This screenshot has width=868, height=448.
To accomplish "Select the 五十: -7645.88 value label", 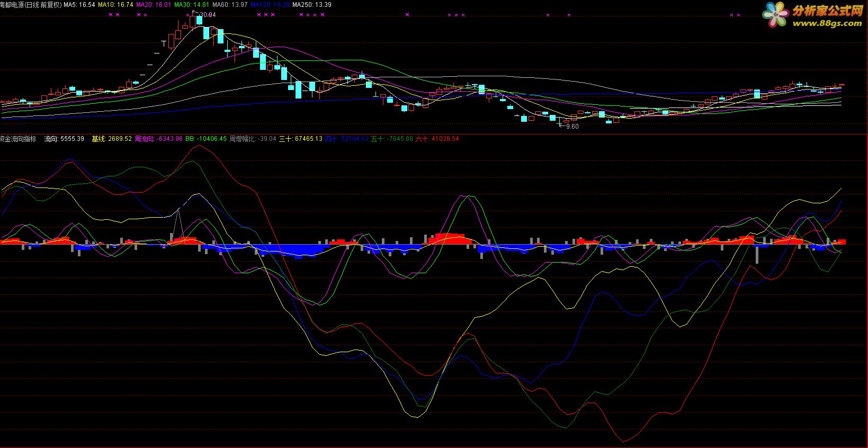I will [392, 139].
